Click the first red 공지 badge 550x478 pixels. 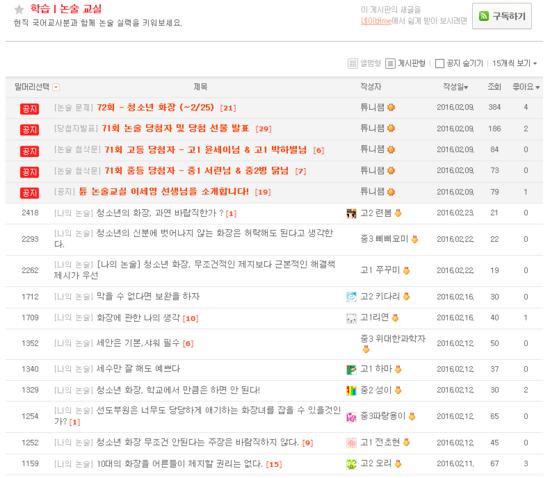click(29, 109)
